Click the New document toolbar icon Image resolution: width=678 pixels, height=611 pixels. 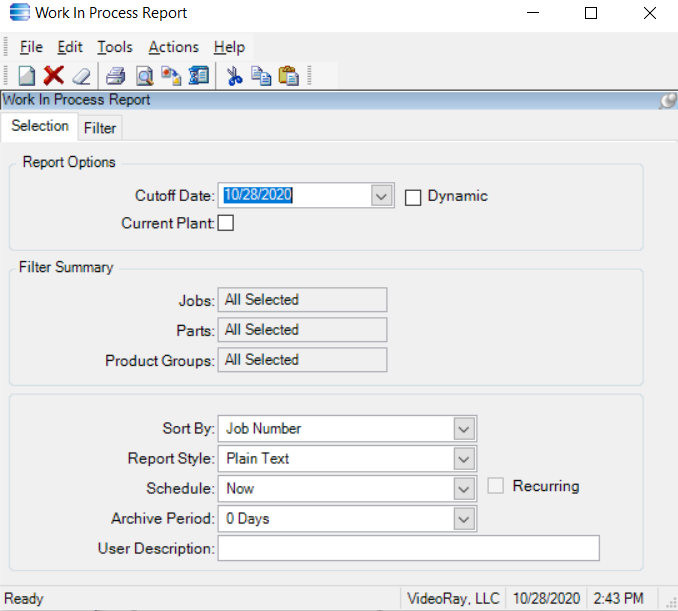(x=27, y=76)
